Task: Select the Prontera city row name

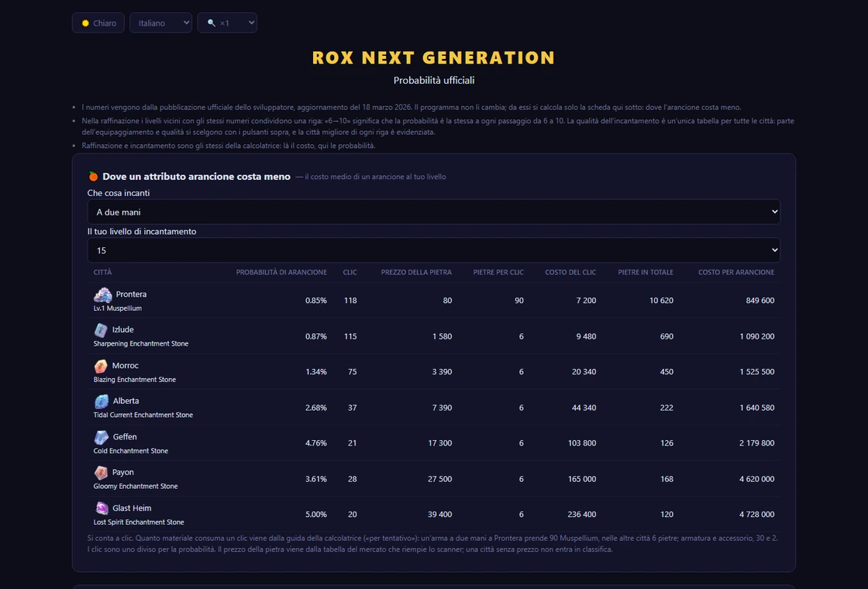Action: pyautogui.click(x=131, y=294)
